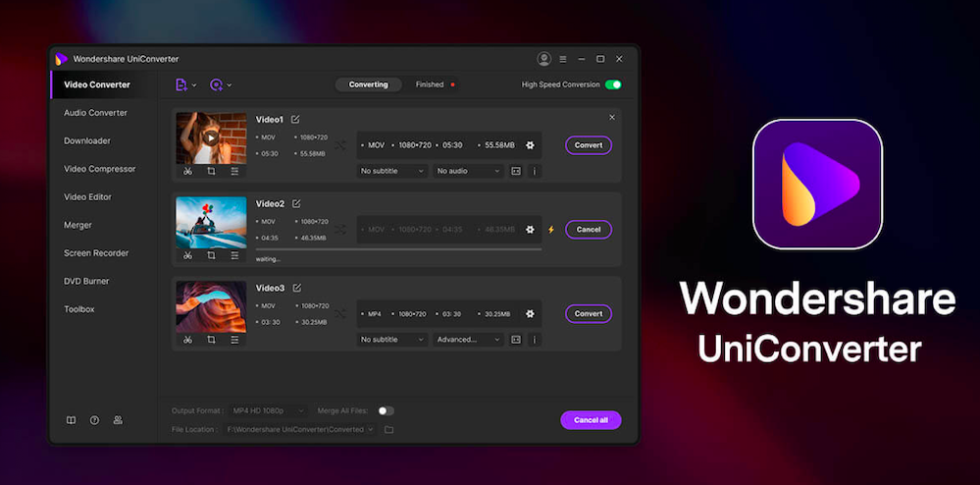
Task: Cancel the Video2 conversion
Action: point(589,230)
